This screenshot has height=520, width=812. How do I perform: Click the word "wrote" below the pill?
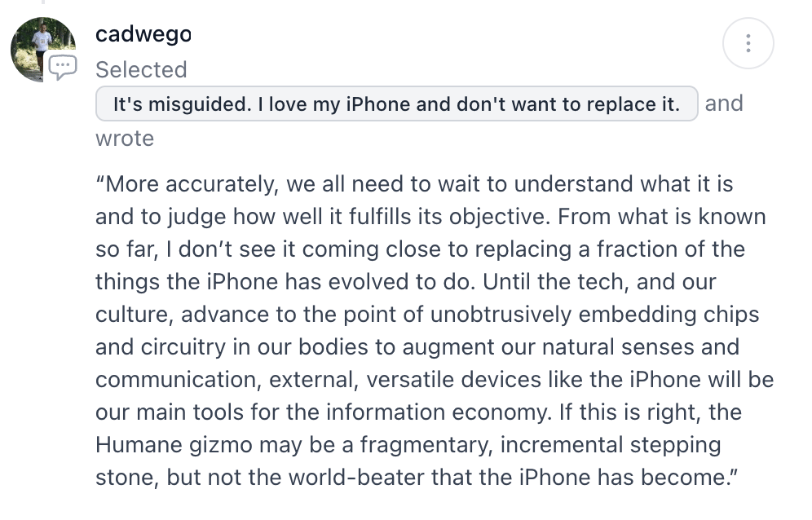125,139
